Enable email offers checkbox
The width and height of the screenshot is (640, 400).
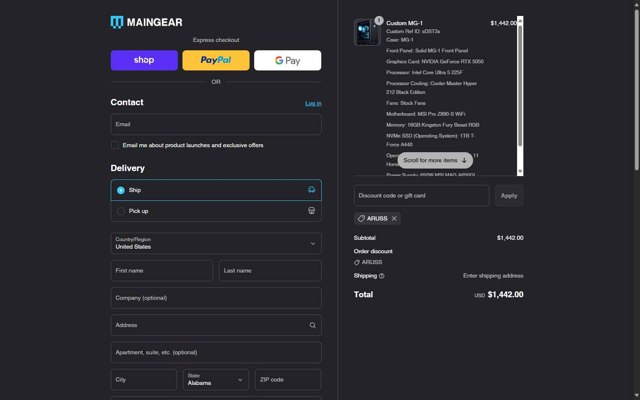(x=115, y=145)
